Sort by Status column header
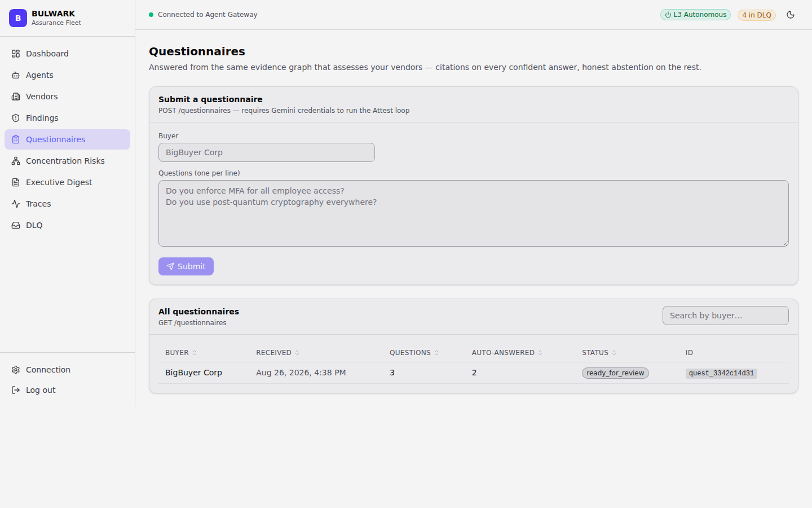The width and height of the screenshot is (812, 508). pos(599,353)
